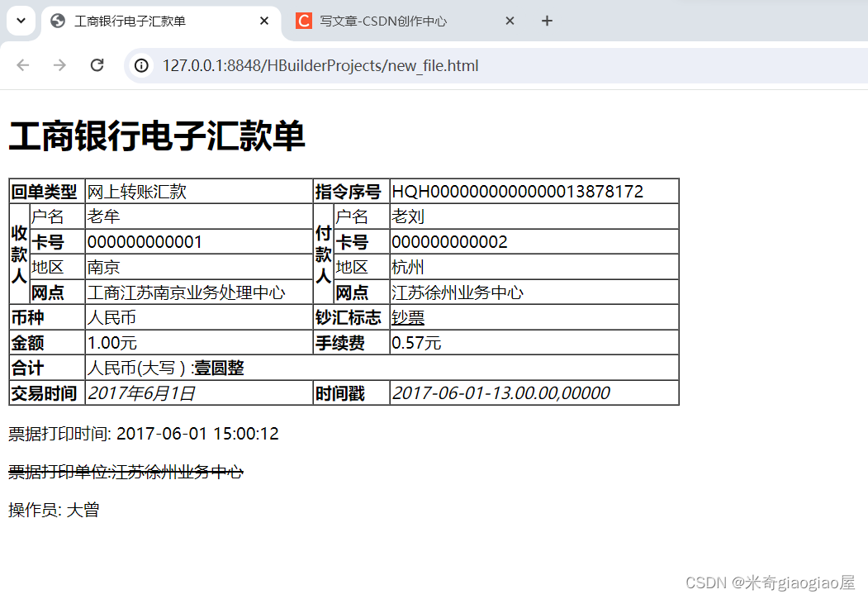
Task: View site information icon
Action: [142, 65]
